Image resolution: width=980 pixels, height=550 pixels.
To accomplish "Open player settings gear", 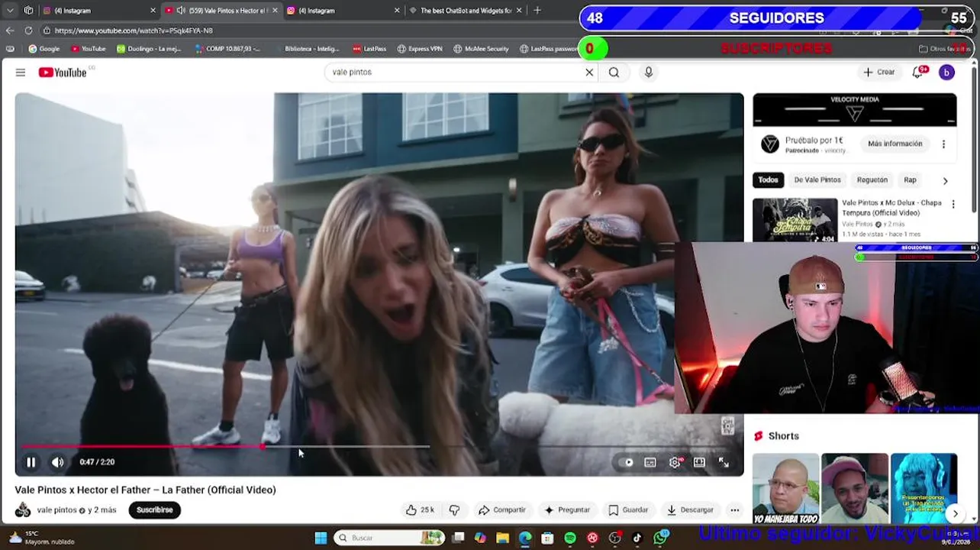I will point(675,462).
